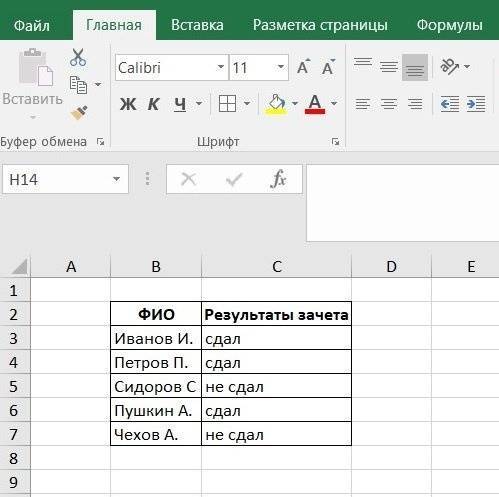Expand underline style dropdown arrow

click(x=199, y=104)
